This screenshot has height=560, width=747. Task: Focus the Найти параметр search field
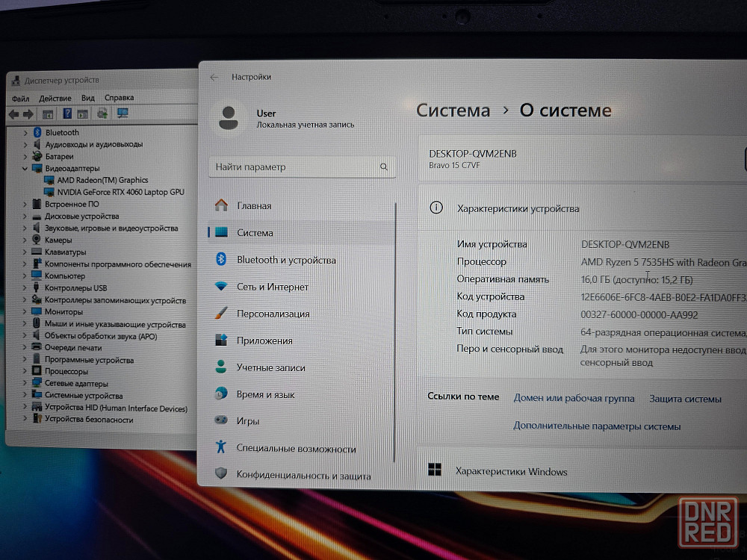[302, 167]
